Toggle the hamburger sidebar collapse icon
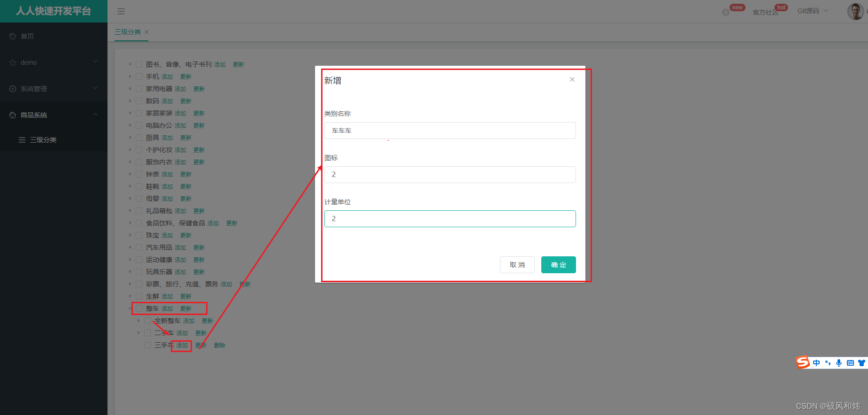This screenshot has height=415, width=868. [x=121, y=11]
